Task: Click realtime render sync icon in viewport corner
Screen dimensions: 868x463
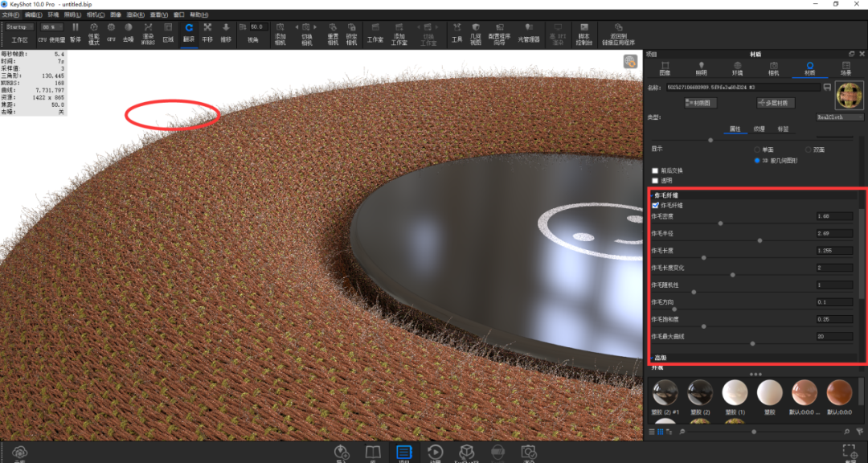Action: pyautogui.click(x=630, y=61)
